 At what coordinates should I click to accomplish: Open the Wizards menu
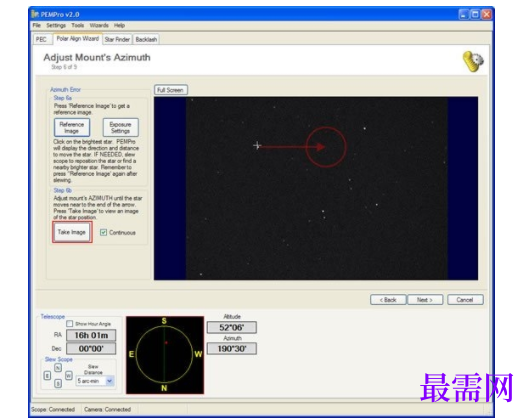click(x=99, y=25)
